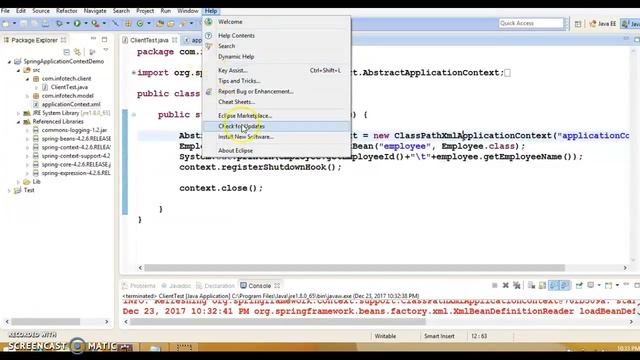Maximize the Console view panel
The image size is (640, 360).
(x=637, y=285)
